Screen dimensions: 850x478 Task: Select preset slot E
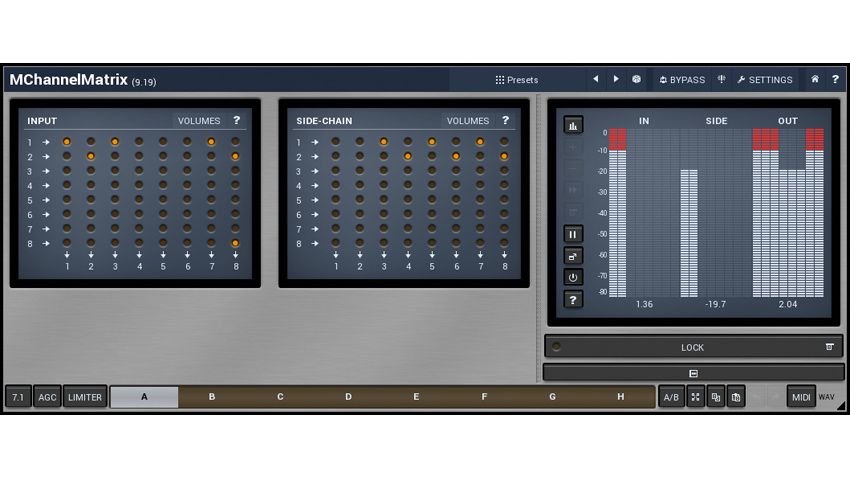coord(416,397)
